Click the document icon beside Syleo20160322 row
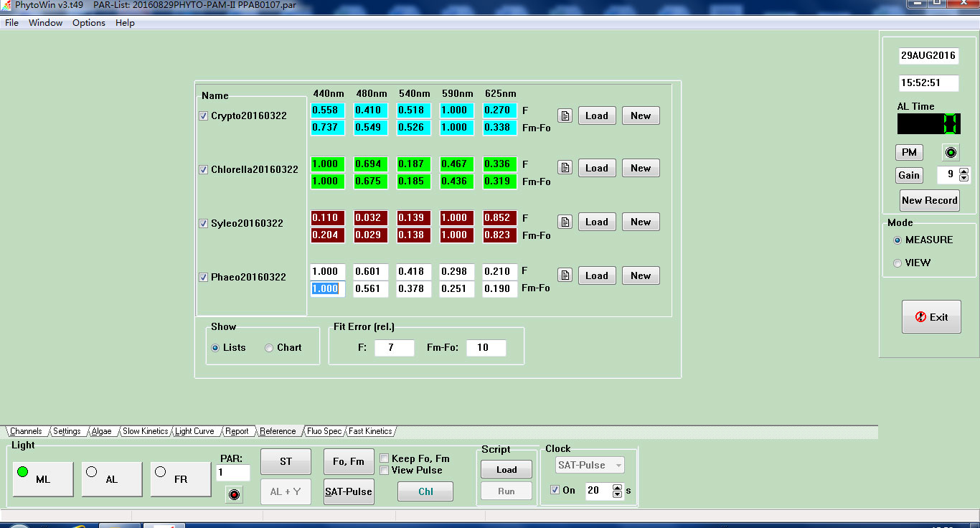Viewport: 980px width, 528px height. [565, 222]
